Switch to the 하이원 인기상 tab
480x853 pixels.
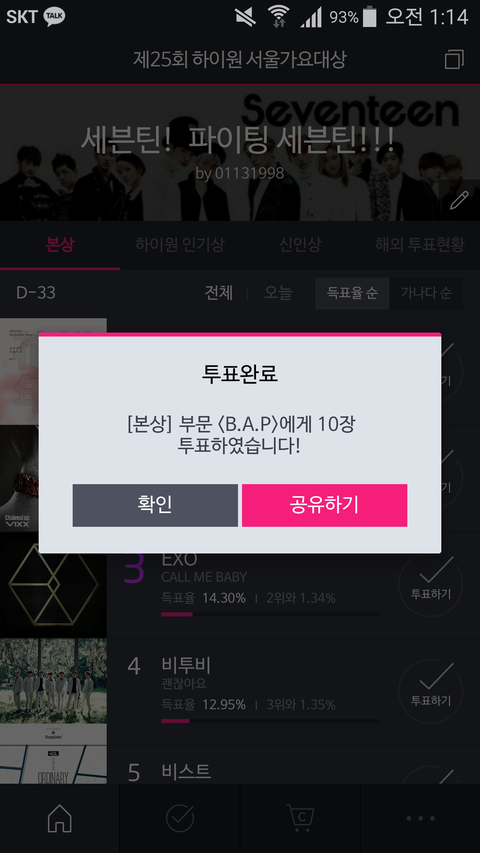coord(180,245)
